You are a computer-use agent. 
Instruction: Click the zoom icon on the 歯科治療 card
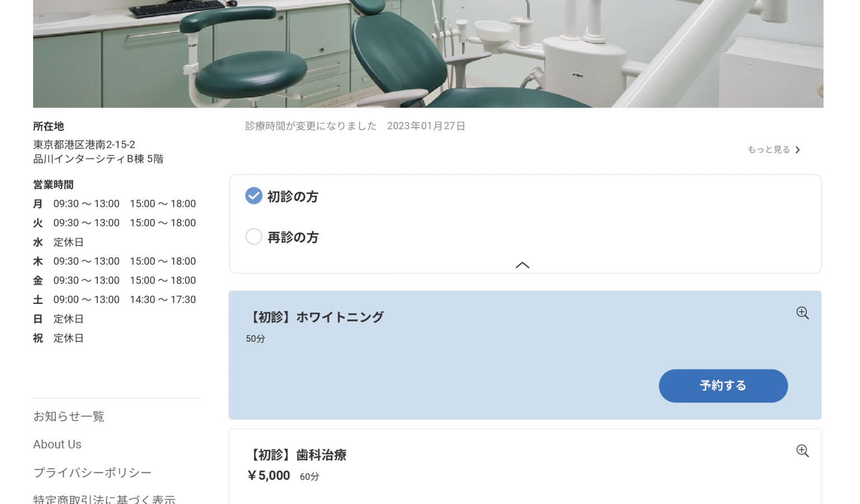click(x=802, y=451)
